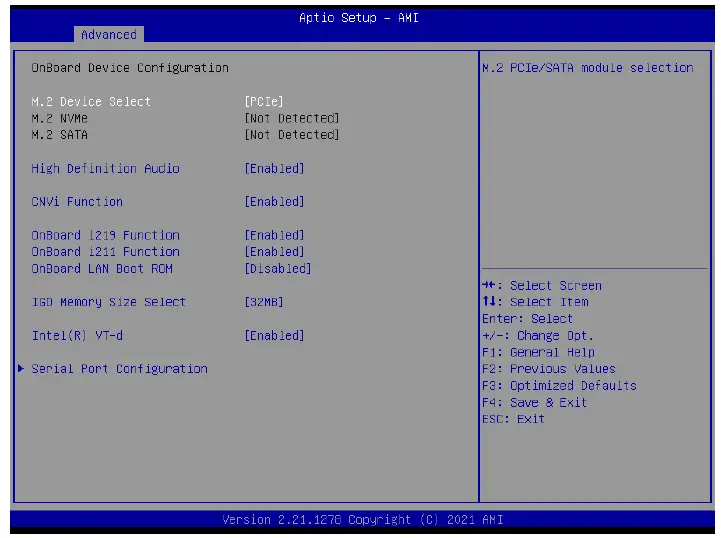Screen dimensions: 721x538
Task: Select the OnBoard LAN Boot ROM option
Action: (102, 269)
